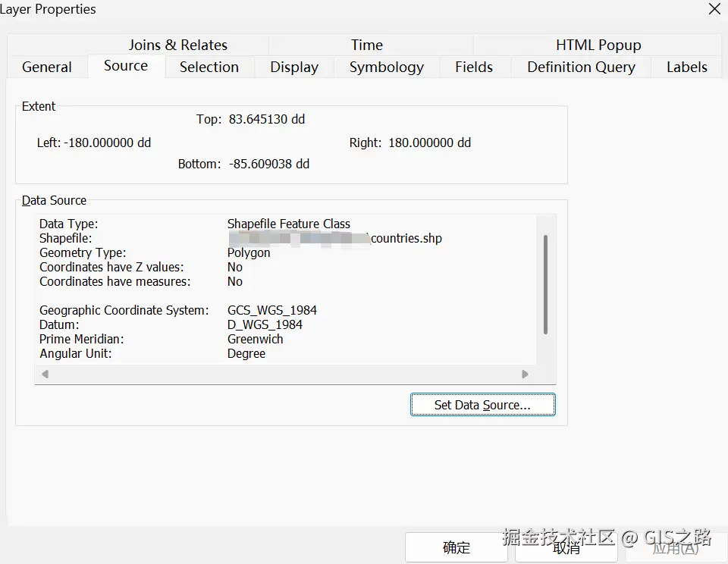The width and height of the screenshot is (728, 564).
Task: Open the Selection tab
Action: tap(209, 67)
